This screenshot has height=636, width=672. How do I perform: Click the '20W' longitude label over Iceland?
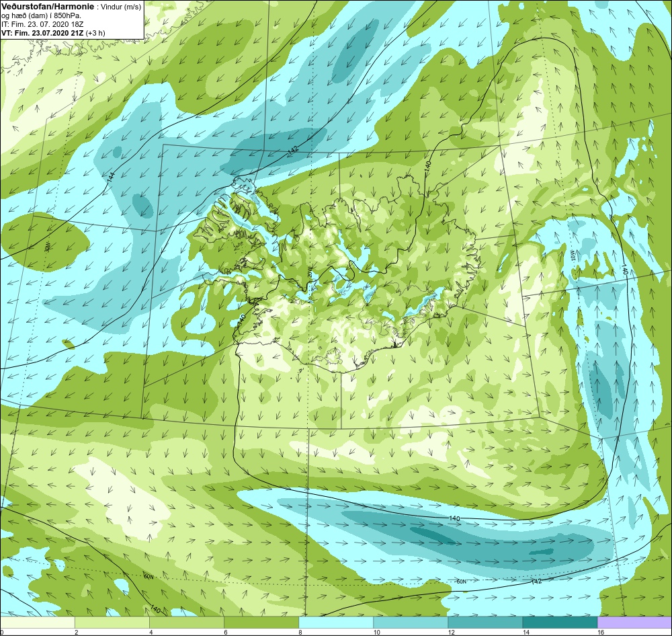click(x=310, y=272)
